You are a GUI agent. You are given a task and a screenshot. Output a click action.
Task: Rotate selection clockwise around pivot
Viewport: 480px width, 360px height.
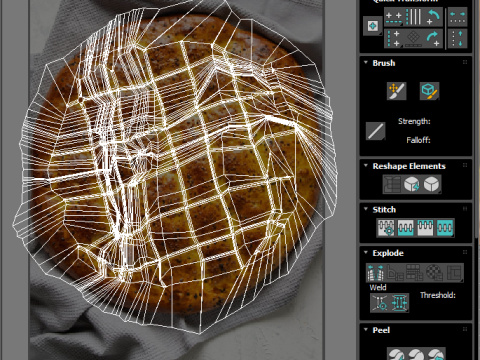433,39
